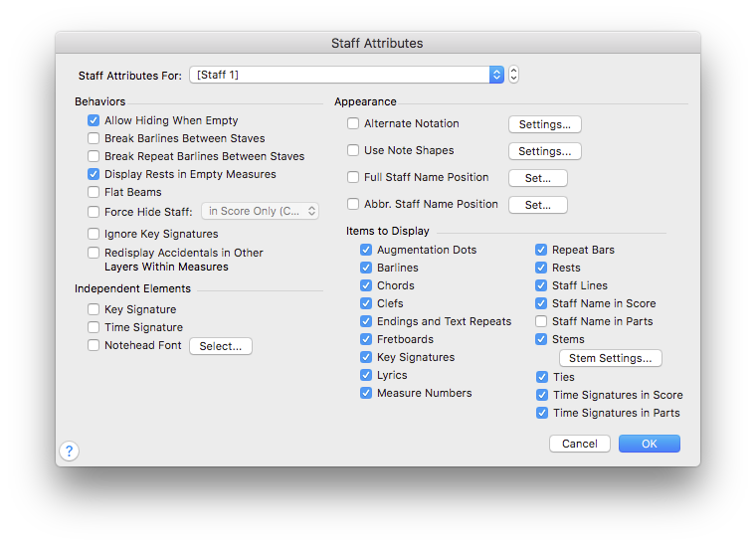
Task: Enable Ignore Key Signatures checkbox
Action: [94, 234]
